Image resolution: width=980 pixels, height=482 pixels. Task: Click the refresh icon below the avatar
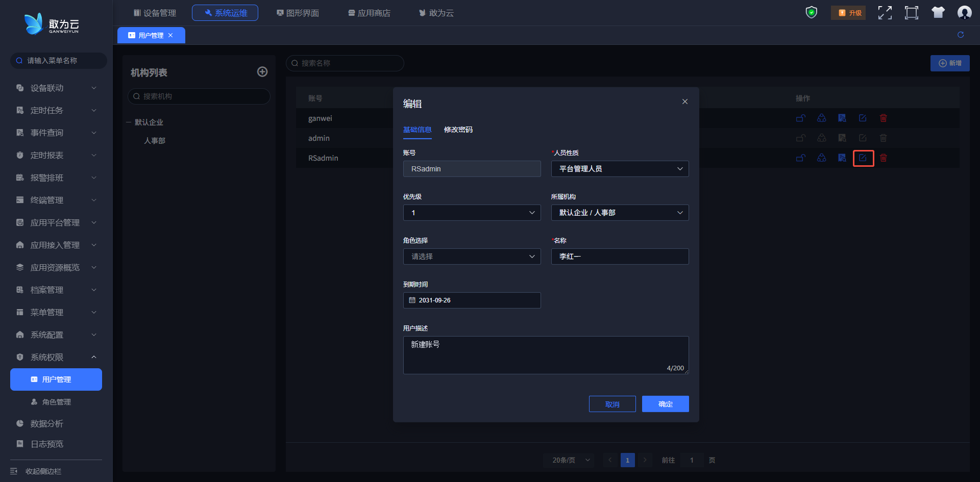click(x=961, y=35)
